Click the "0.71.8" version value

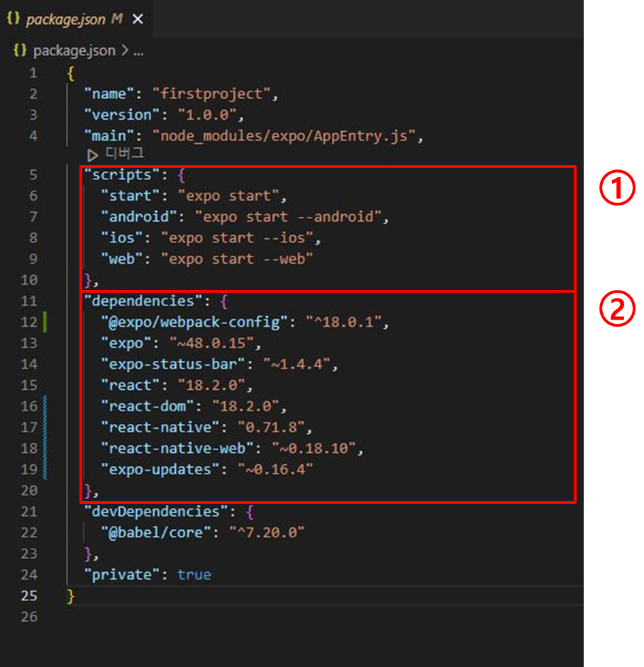tap(271, 427)
